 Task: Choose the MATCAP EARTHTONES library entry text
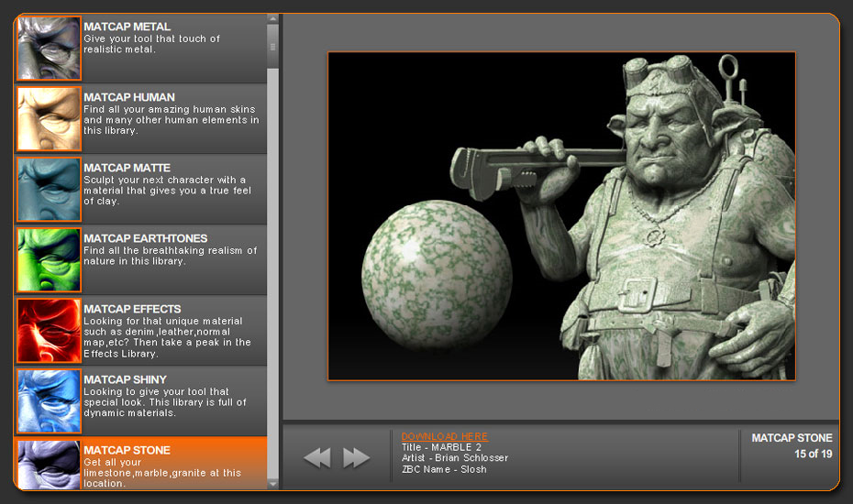point(145,238)
